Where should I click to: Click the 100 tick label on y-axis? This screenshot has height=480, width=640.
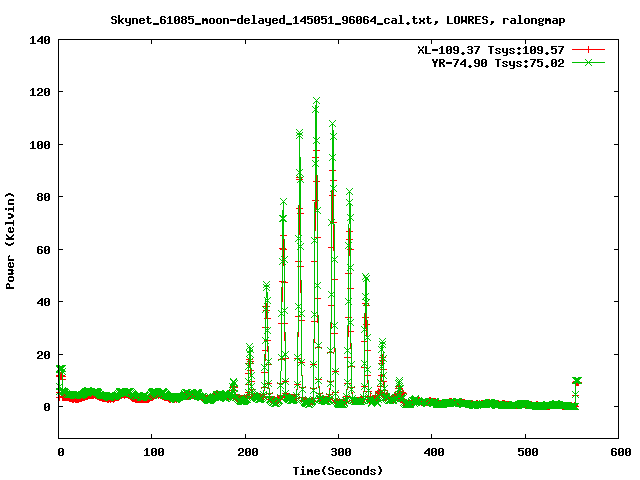40,145
